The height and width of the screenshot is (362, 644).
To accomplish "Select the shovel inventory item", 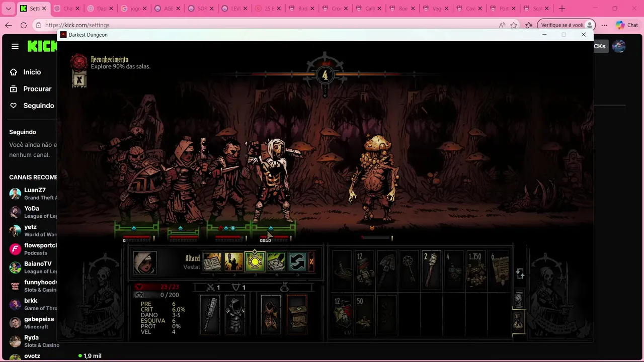I will pos(387,270).
